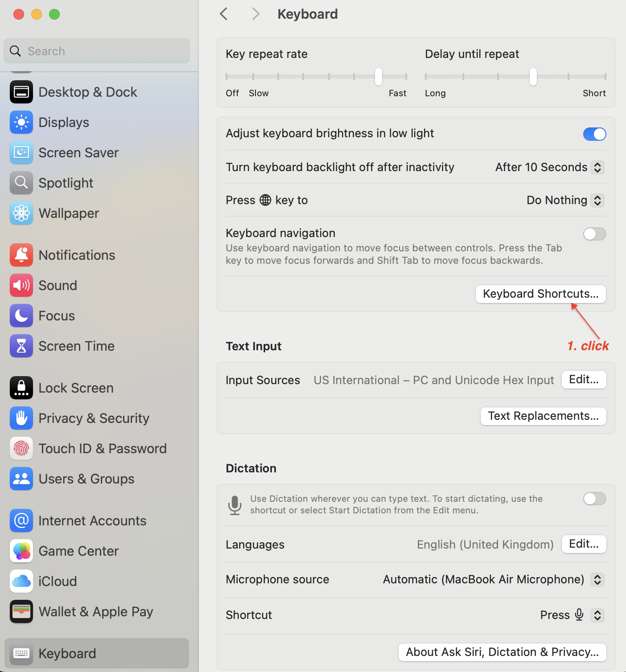
Task: Select the Screen Saver icon in sidebar
Action: [21, 152]
